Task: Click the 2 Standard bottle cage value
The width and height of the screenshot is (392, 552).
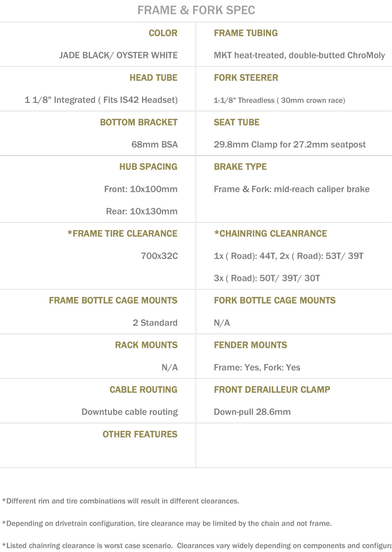Action: (x=155, y=323)
